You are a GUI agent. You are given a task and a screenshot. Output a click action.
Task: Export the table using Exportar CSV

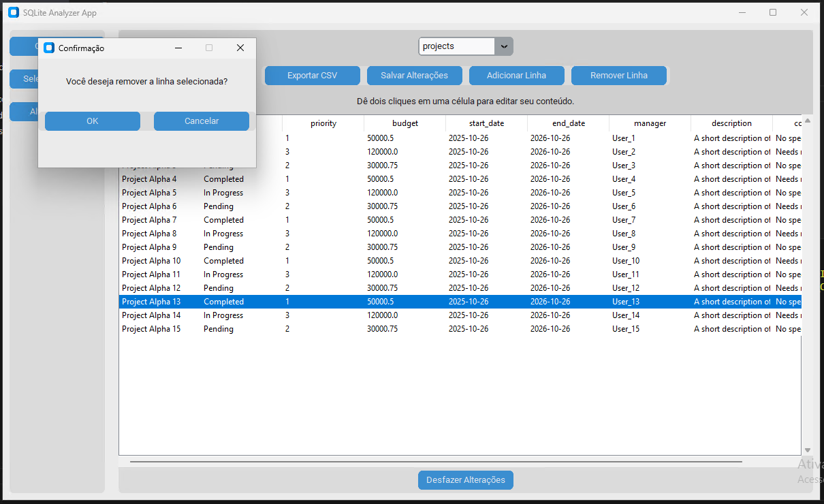312,76
